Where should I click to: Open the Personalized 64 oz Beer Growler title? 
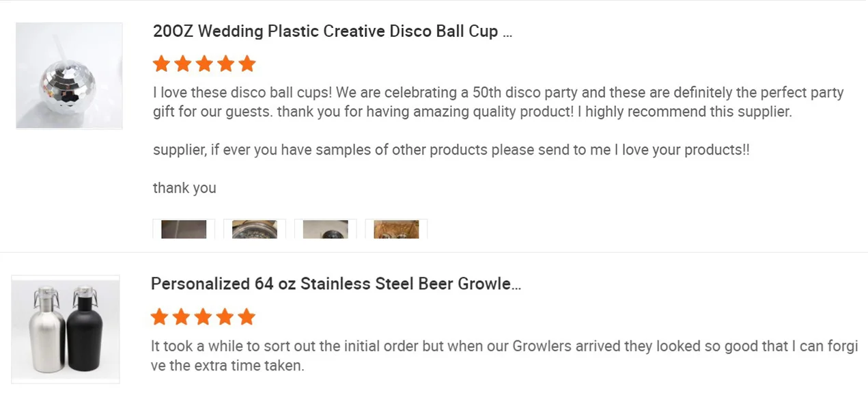pos(335,284)
